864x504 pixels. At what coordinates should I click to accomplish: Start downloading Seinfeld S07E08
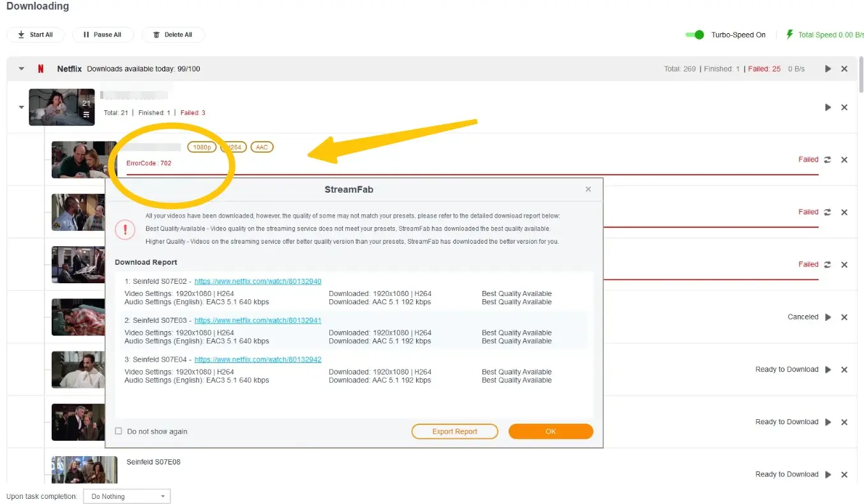coord(828,475)
